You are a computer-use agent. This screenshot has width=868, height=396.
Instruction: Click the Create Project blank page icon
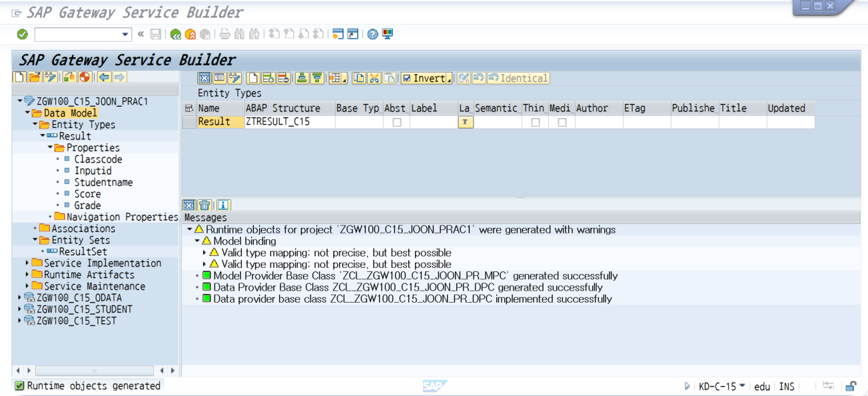tap(20, 77)
